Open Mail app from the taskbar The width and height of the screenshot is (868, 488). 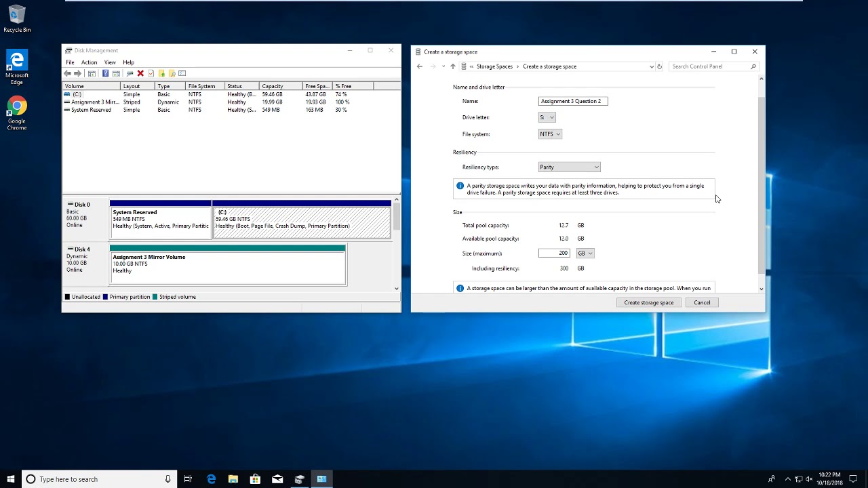[277, 479]
